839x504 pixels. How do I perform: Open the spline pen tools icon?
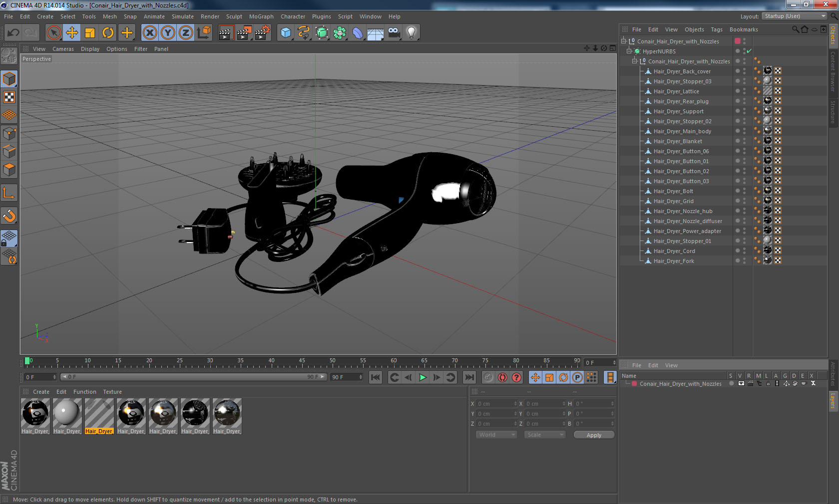pos(304,33)
